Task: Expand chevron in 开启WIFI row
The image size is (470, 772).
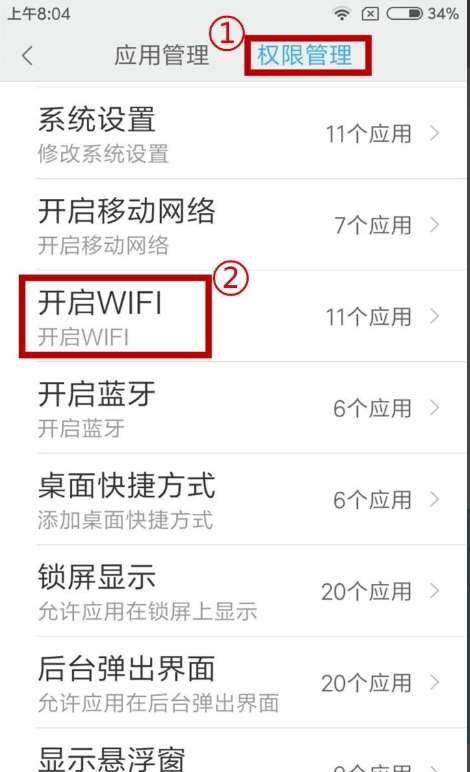Action: (434, 317)
